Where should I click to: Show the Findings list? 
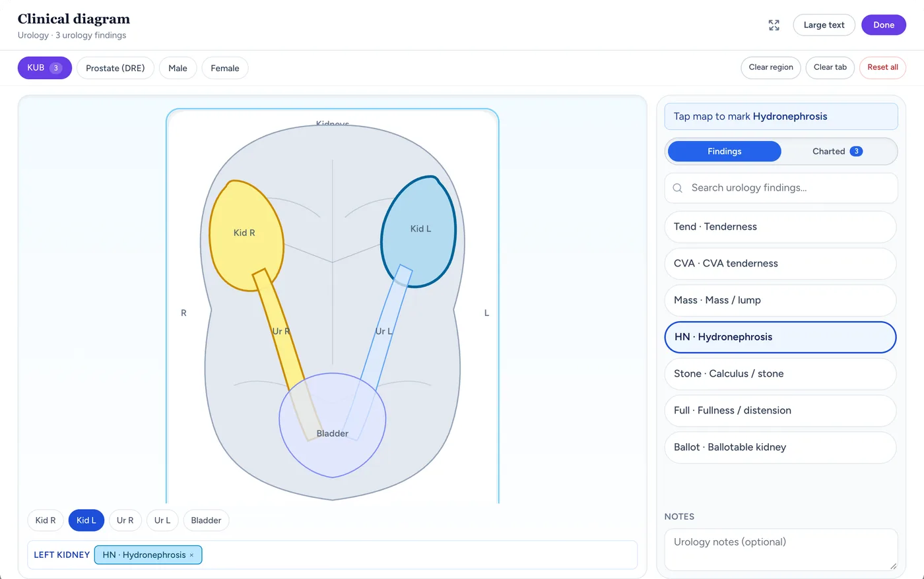click(724, 151)
